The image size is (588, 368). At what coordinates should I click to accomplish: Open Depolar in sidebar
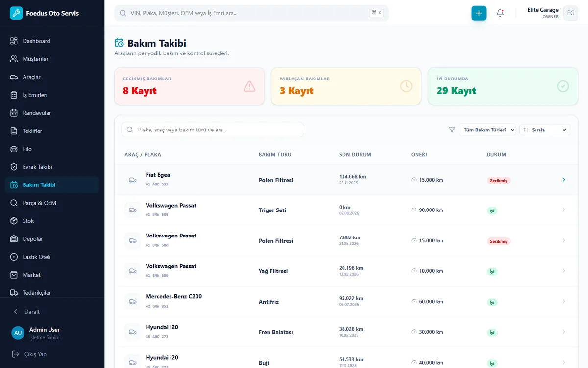[52, 239]
